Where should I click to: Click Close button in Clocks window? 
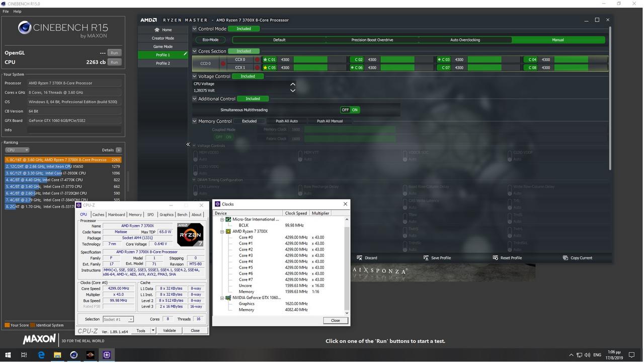tap(335, 320)
